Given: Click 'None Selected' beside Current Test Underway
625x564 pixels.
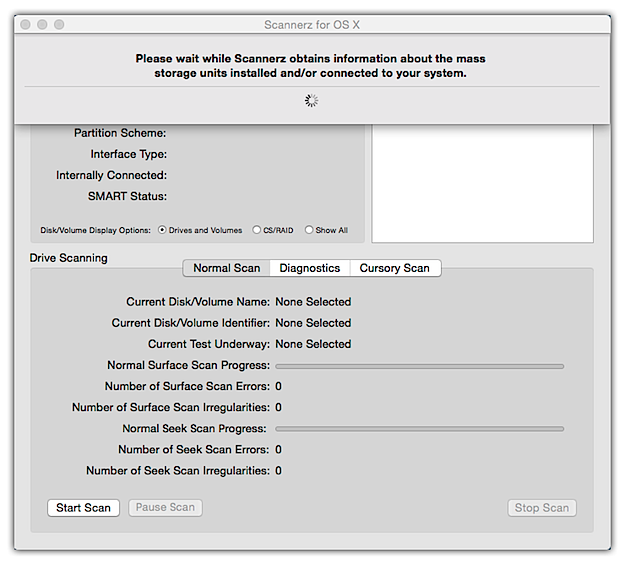Looking at the screenshot, I should [x=313, y=344].
